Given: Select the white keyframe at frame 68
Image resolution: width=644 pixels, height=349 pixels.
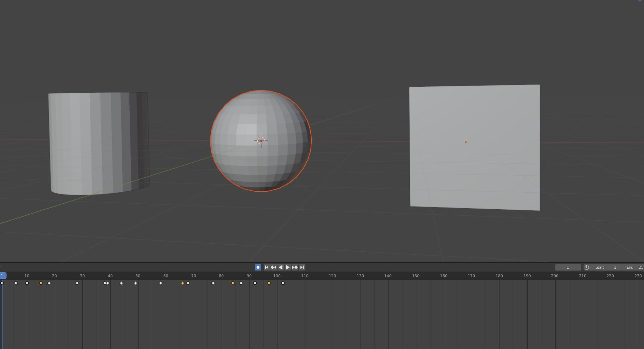Looking at the screenshot, I should click(188, 283).
